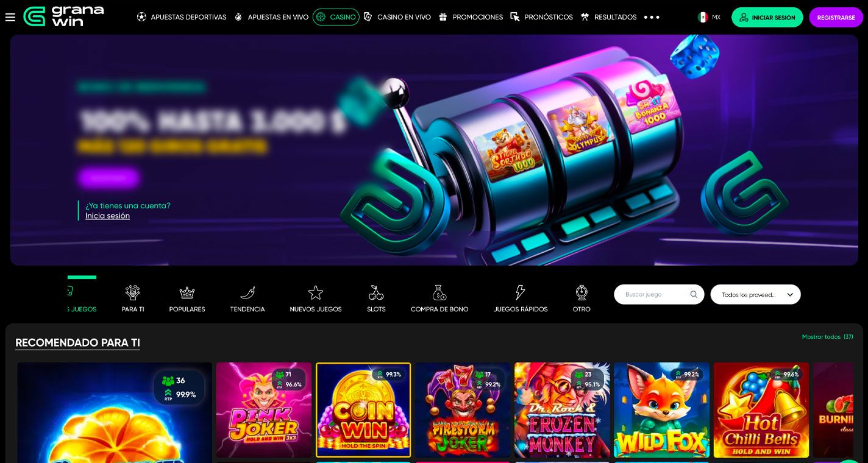The height and width of the screenshot is (463, 868).
Task: Click the Para Ti category icon
Action: coord(133,293)
